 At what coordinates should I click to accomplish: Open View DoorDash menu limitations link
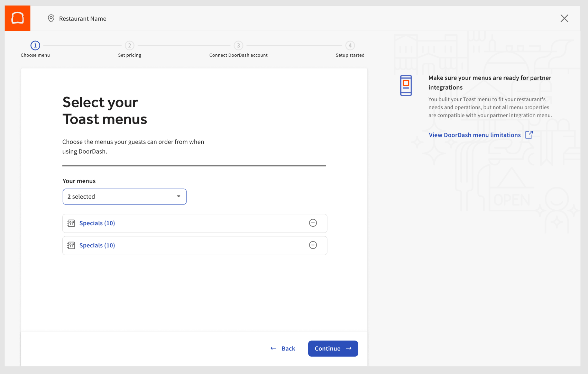(x=475, y=135)
